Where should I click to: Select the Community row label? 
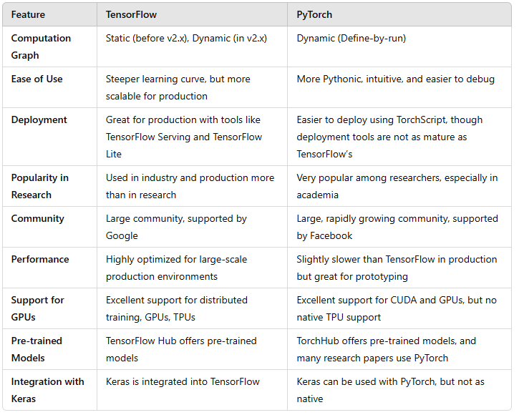(38, 219)
